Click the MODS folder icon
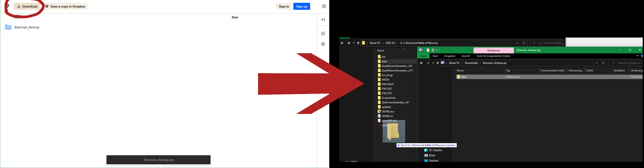This screenshot has width=644, height=168. [379, 80]
